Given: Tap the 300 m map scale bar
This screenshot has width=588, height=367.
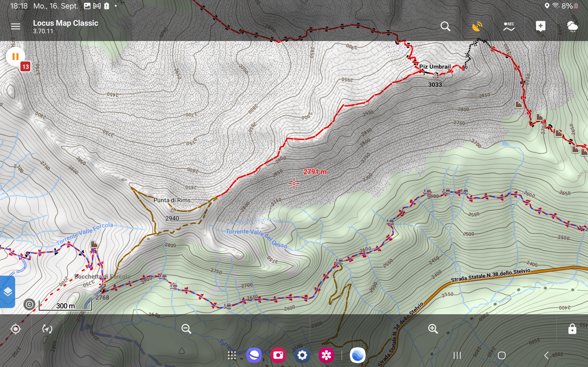Looking at the screenshot, I should (65, 306).
